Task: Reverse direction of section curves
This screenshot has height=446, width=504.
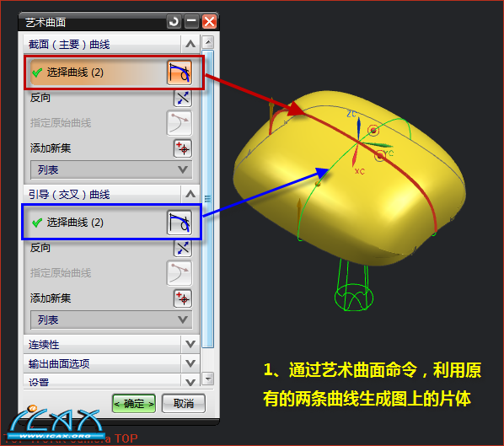Action: pos(183,98)
